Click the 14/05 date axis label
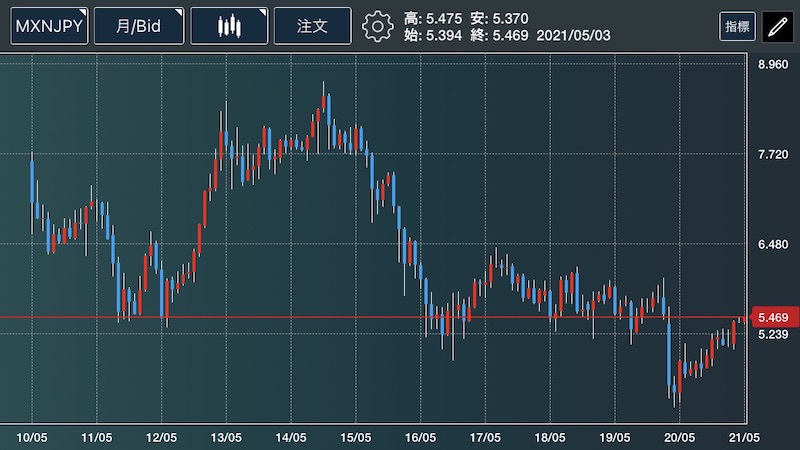Screen dimensions: 800x450 pyautogui.click(x=291, y=438)
